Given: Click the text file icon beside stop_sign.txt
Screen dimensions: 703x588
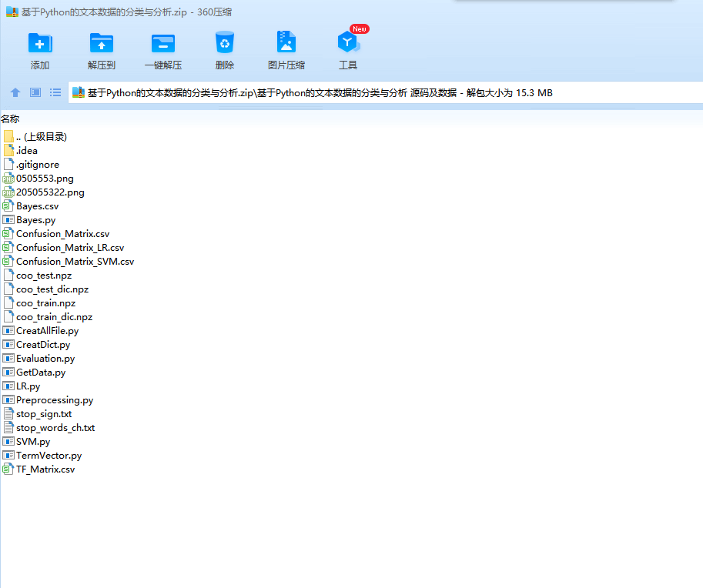Looking at the screenshot, I should pyautogui.click(x=8, y=413).
